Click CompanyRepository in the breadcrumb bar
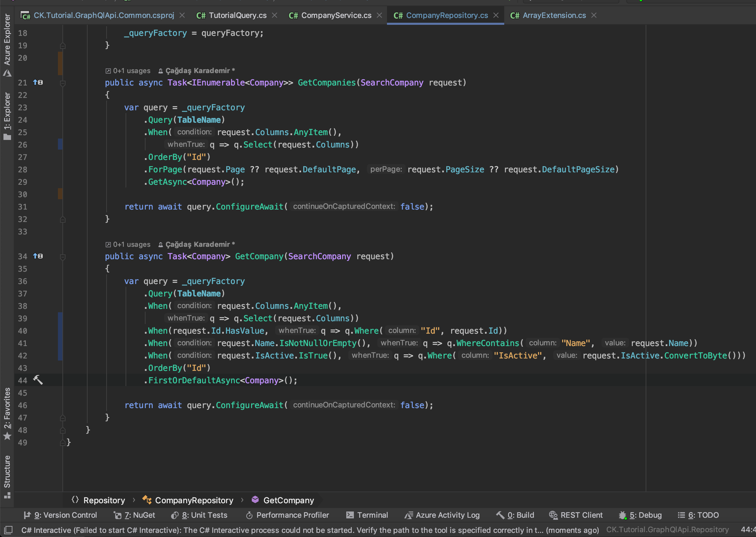The image size is (756, 537). 194,500
